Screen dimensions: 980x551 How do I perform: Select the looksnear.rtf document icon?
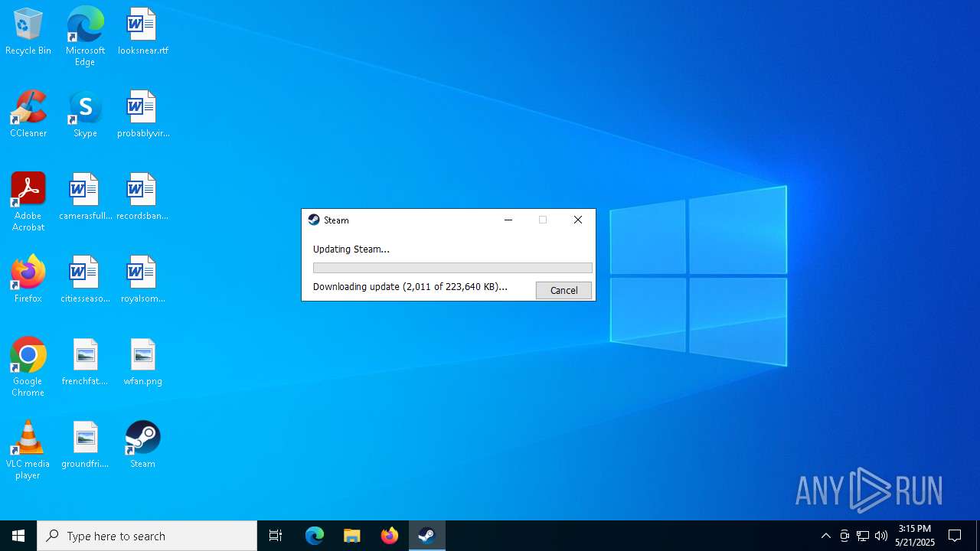click(142, 31)
